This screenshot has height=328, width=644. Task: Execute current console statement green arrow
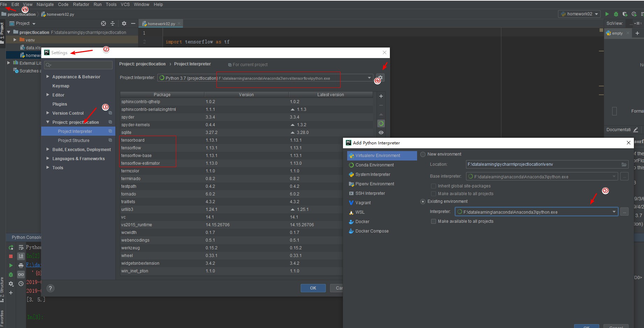[11, 265]
